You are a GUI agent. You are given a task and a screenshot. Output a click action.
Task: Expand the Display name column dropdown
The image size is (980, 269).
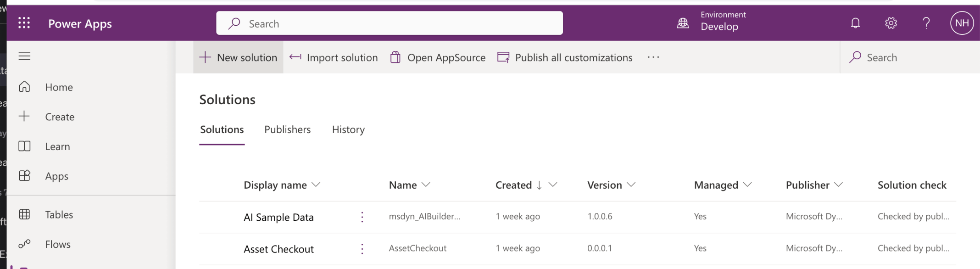(x=316, y=185)
